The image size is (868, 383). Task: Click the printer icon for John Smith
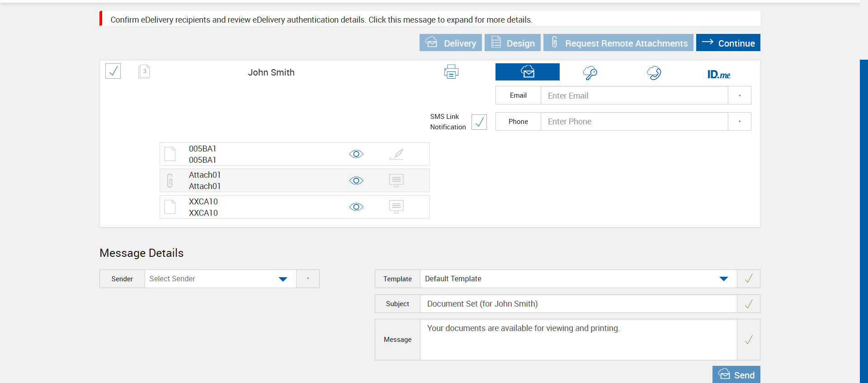click(x=451, y=72)
